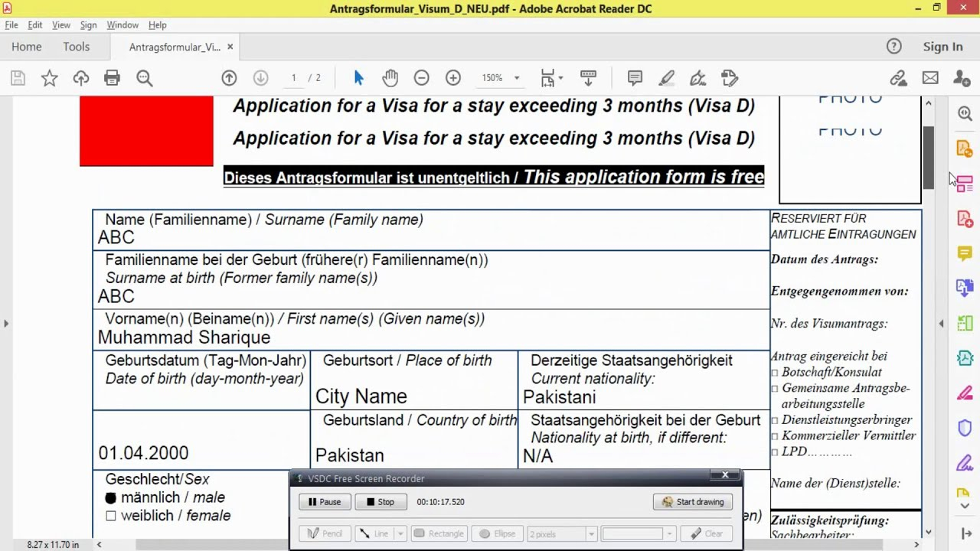Click the Sign In link
Image resolution: width=980 pixels, height=551 pixels.
[x=942, y=47]
